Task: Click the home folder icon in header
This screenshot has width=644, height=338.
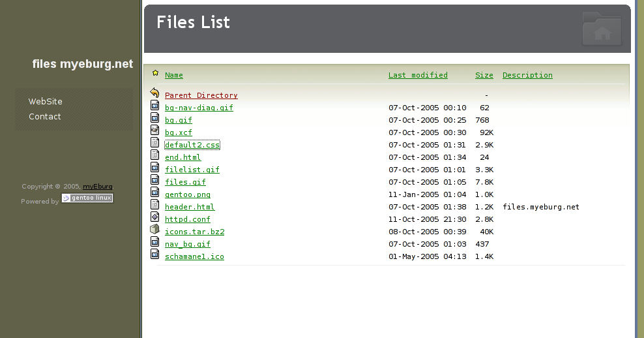Action: click(602, 29)
